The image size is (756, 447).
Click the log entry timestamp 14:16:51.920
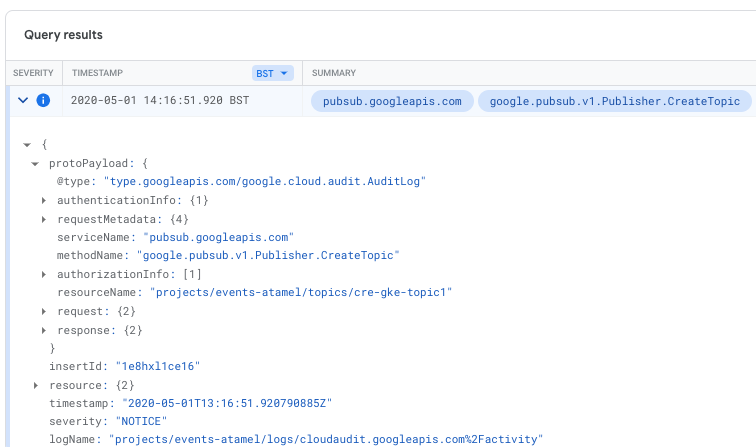pos(160,101)
